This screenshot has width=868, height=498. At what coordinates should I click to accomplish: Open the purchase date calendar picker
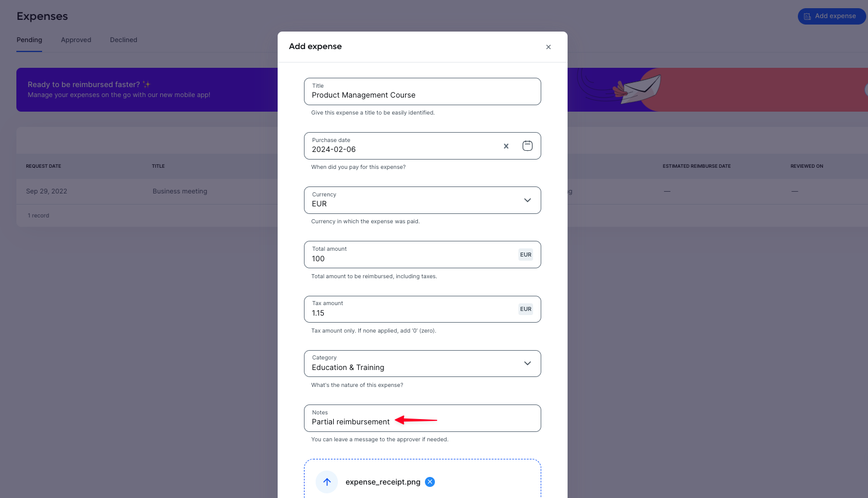pos(527,146)
